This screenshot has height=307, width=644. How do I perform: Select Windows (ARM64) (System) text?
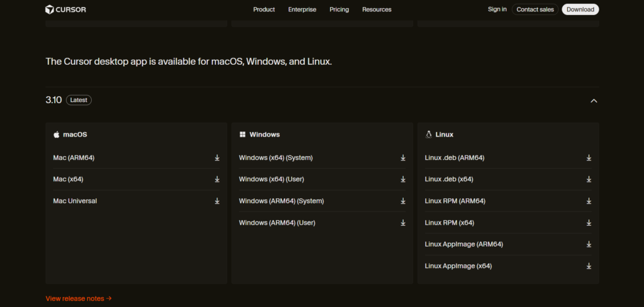[281, 201]
